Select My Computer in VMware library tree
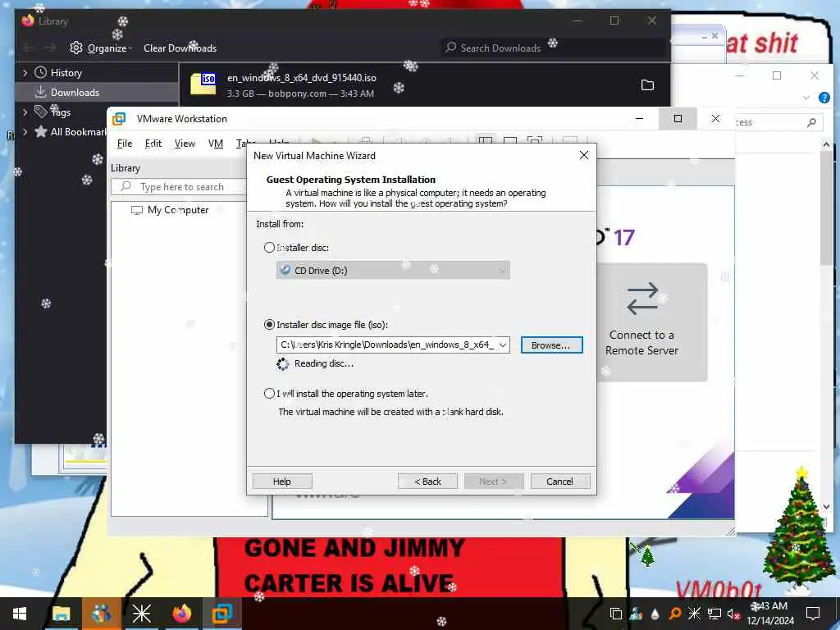 (178, 210)
